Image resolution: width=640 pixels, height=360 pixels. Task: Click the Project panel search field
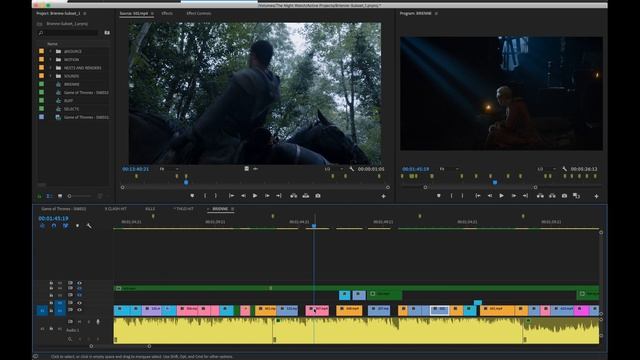coord(68,33)
